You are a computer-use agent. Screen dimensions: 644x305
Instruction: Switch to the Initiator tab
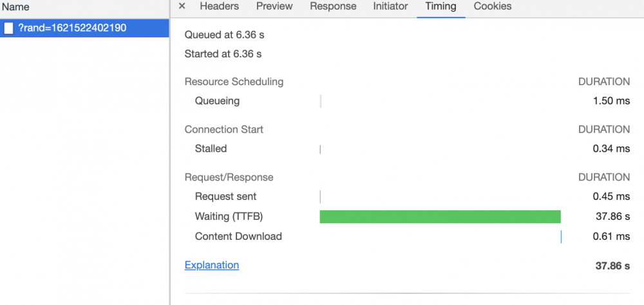(390, 6)
